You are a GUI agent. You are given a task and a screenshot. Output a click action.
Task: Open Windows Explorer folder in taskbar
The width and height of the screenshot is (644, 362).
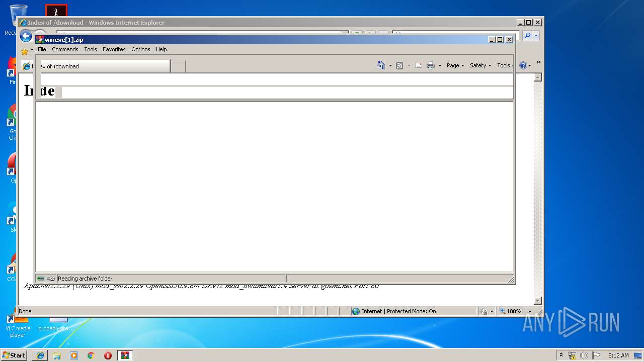click(57, 355)
